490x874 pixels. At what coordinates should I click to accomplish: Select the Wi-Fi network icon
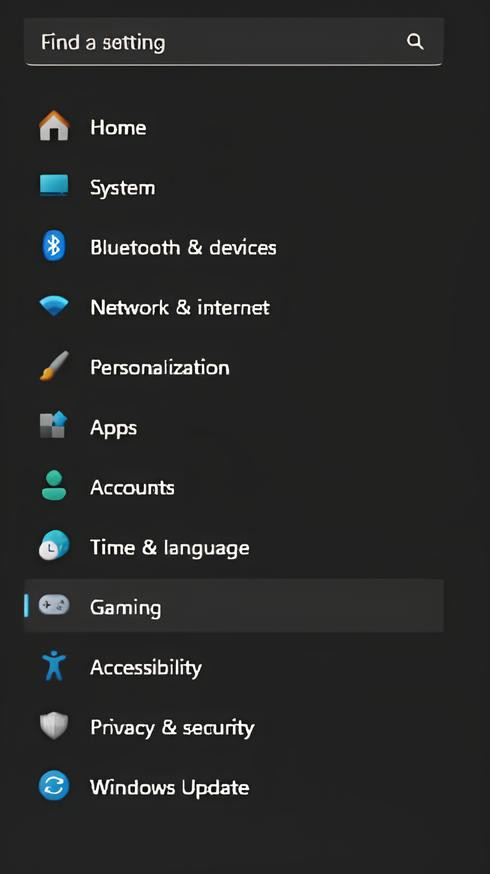click(x=54, y=305)
